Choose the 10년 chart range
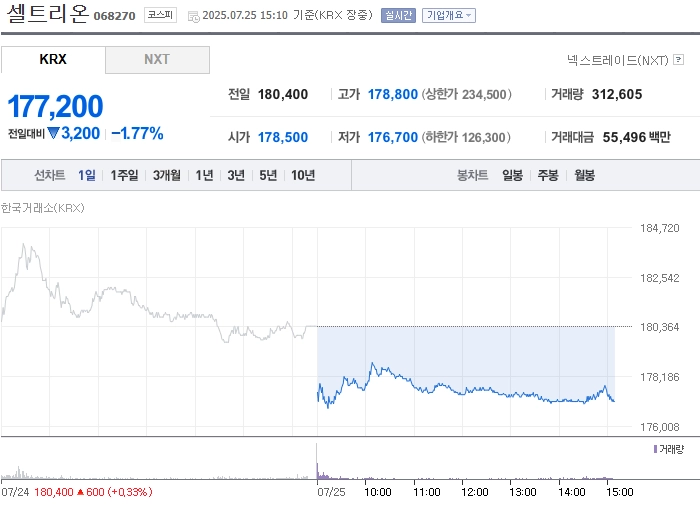This screenshot has height=505, width=700. coord(303,175)
